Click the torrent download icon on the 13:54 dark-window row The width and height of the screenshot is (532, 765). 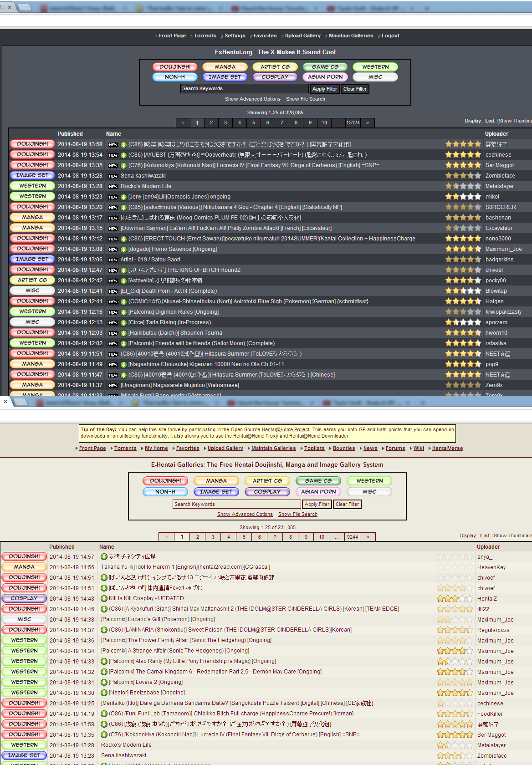[123, 155]
